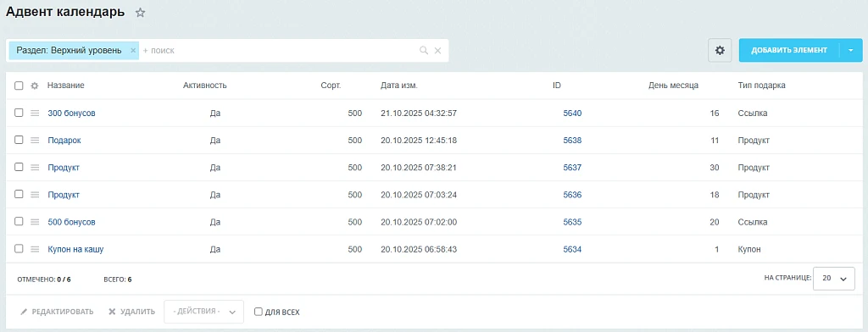Sort by 'Активность' column header
This screenshot has width=868, height=332.
(x=205, y=86)
